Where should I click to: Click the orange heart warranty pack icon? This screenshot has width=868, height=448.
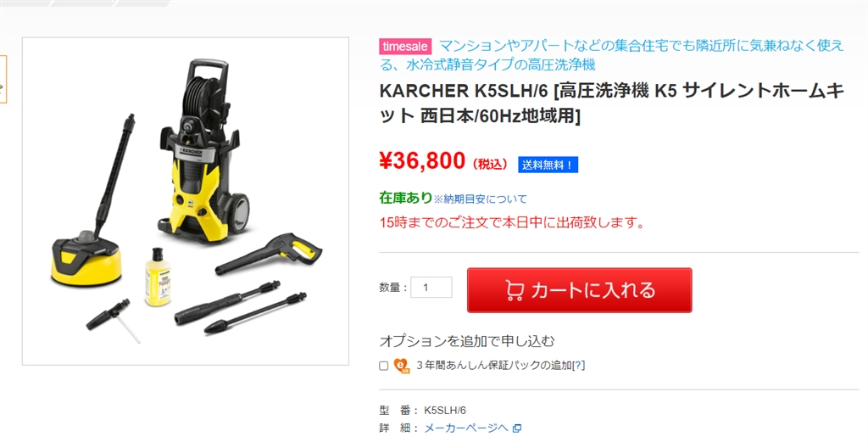pyautogui.click(x=401, y=366)
